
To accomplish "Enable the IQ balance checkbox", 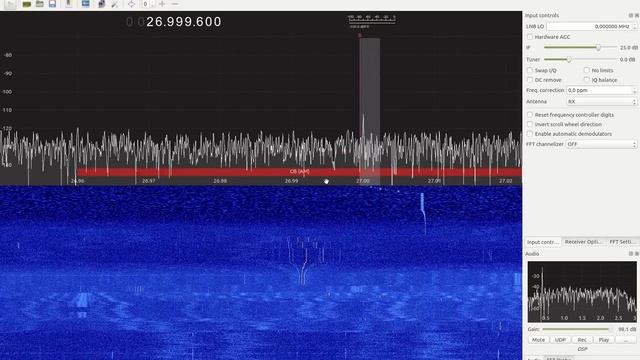I will click(587, 80).
